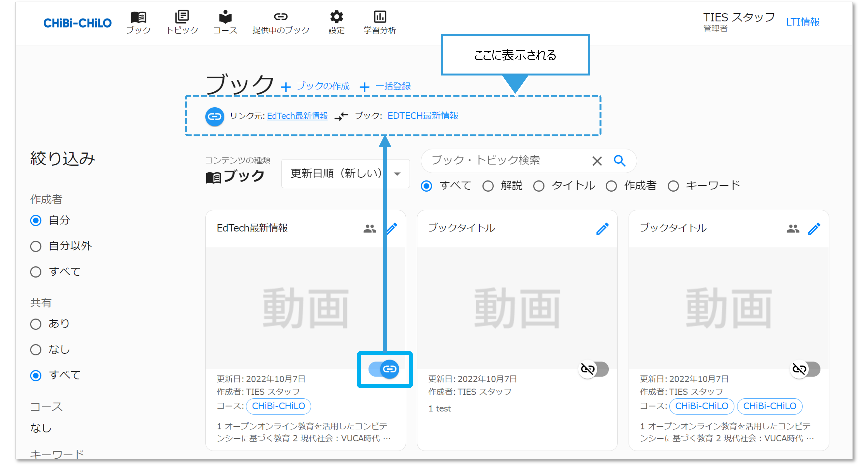Edit the second ブックタイトル card pencil

(602, 229)
